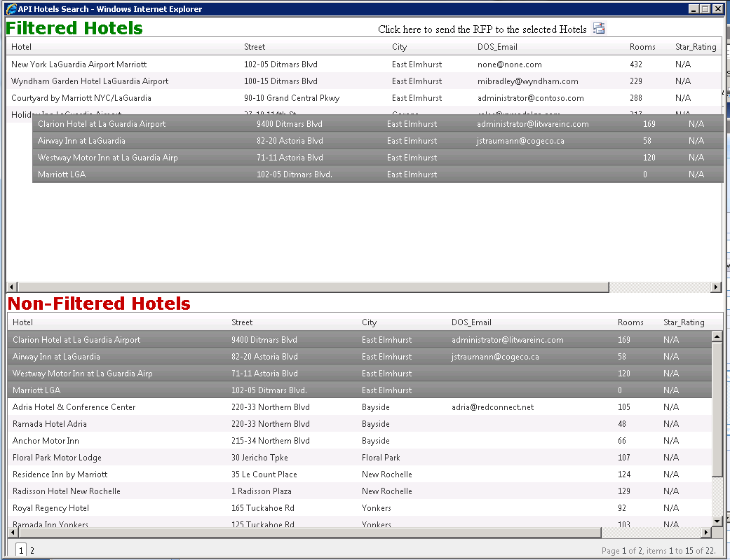This screenshot has width=730, height=560.
Task: Select the Radisson Hotel New Rochelle row
Action: coord(360,491)
